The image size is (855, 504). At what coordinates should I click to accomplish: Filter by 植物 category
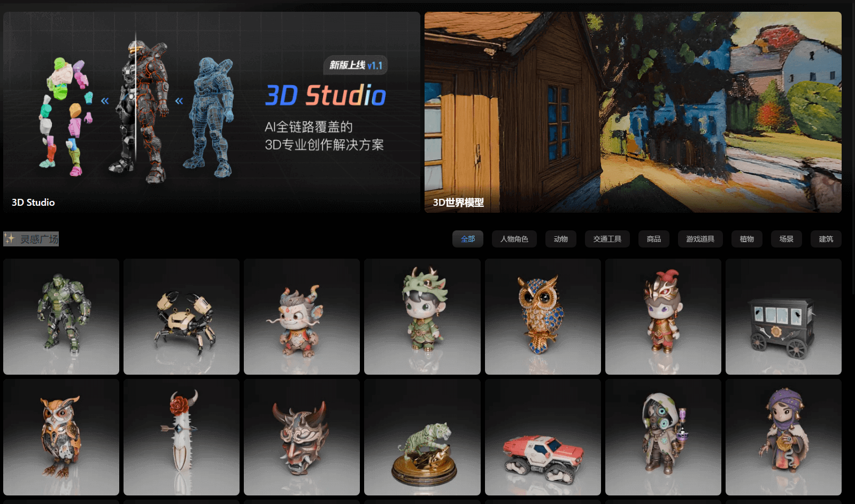747,239
